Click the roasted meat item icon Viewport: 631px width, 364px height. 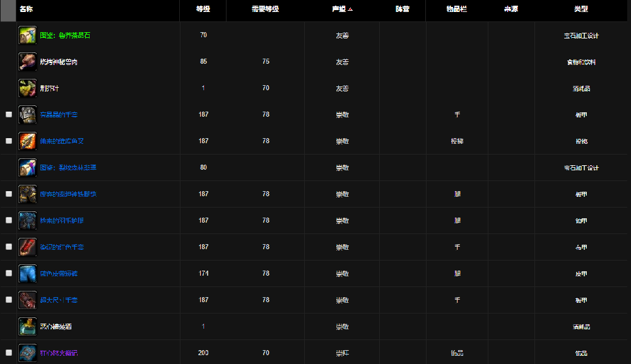27,62
